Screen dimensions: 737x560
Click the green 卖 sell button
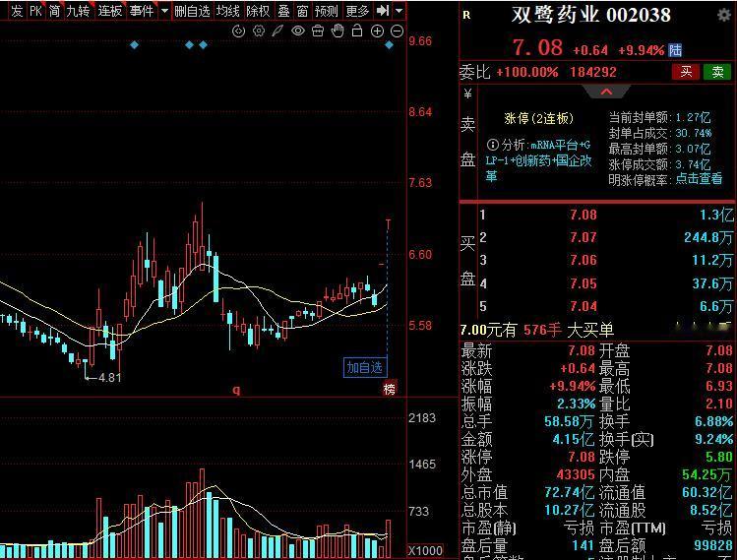(x=717, y=72)
